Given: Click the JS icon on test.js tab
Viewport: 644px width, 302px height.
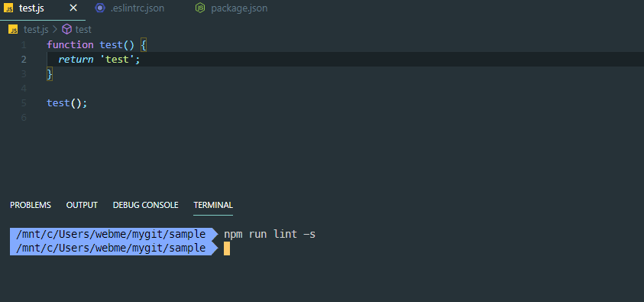Looking at the screenshot, I should pyautogui.click(x=8, y=8).
